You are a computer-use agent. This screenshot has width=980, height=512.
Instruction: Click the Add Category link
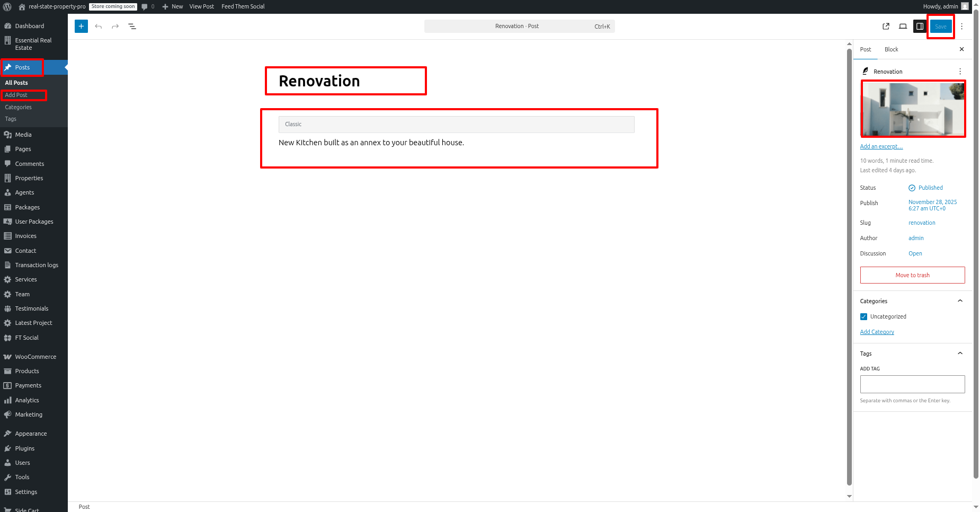click(x=877, y=332)
